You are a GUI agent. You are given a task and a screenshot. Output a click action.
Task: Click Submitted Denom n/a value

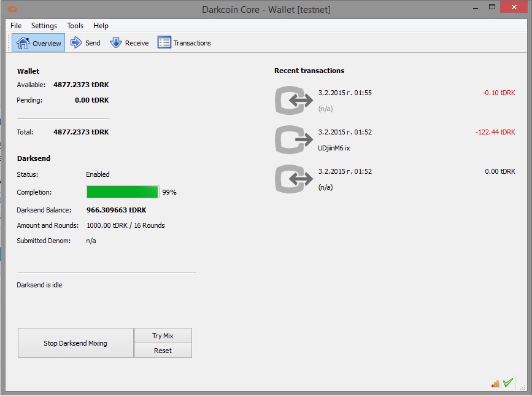tap(91, 241)
